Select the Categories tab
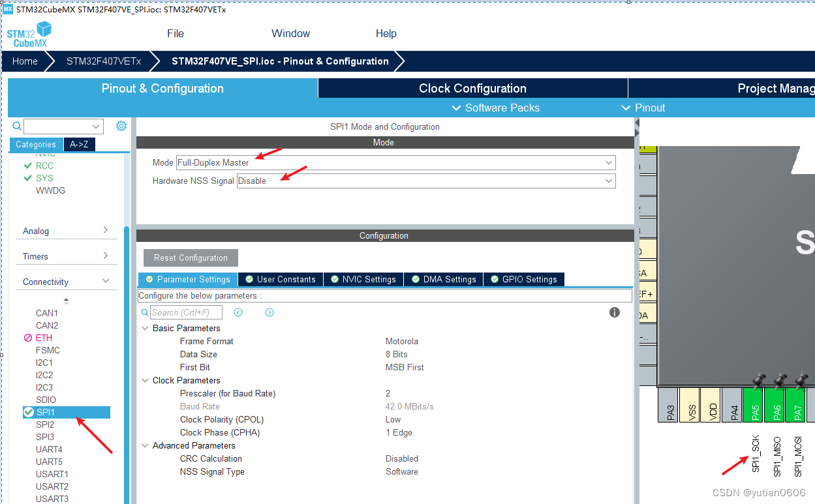The width and height of the screenshot is (815, 504). (x=36, y=145)
